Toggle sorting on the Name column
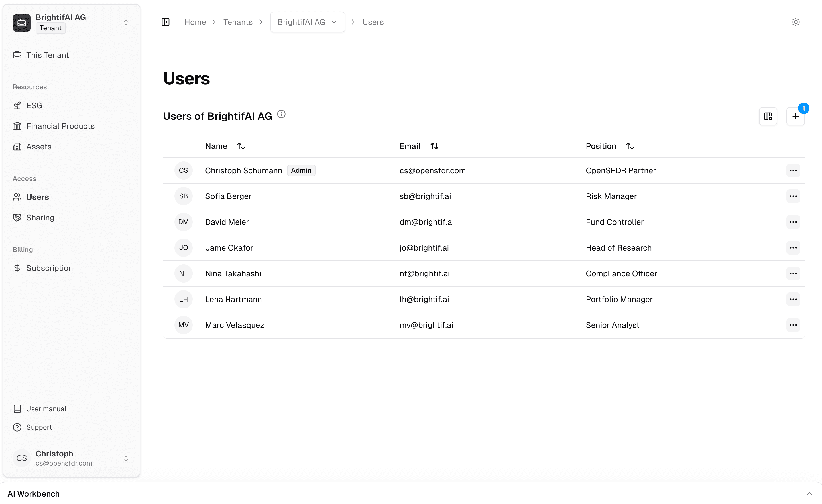Image resolution: width=822 pixels, height=504 pixels. point(241,146)
